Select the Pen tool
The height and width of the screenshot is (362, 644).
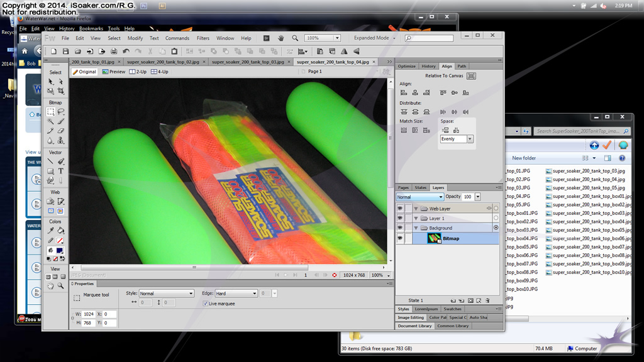pos(61,162)
